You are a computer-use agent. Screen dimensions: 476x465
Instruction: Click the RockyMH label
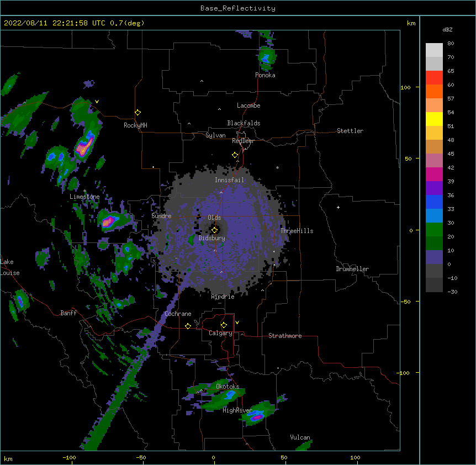[135, 125]
